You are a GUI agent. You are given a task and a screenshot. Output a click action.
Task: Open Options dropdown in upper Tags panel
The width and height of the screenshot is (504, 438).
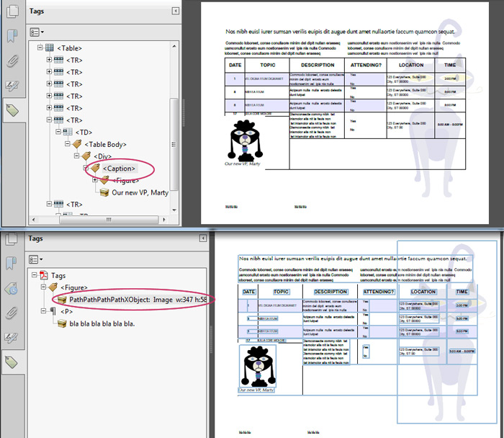[37, 32]
